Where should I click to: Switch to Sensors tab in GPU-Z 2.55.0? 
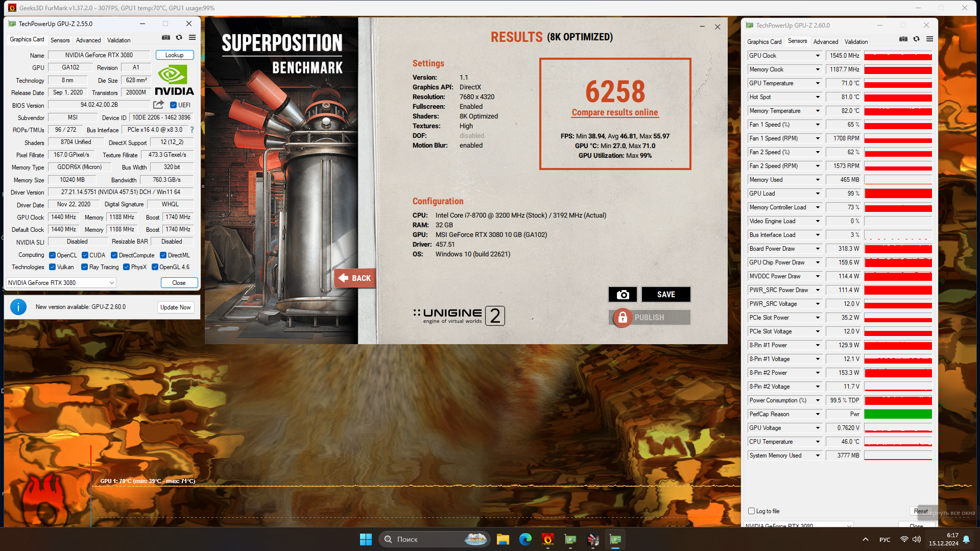tap(60, 40)
